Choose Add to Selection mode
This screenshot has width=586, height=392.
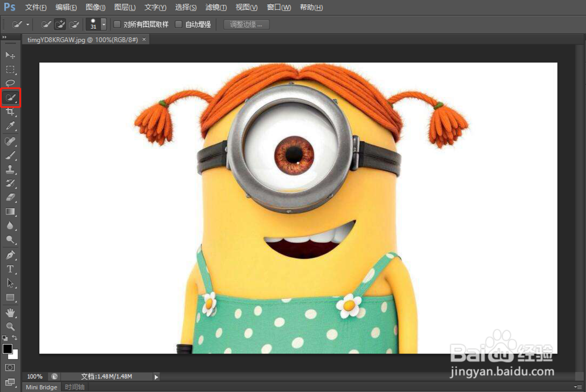click(x=60, y=25)
